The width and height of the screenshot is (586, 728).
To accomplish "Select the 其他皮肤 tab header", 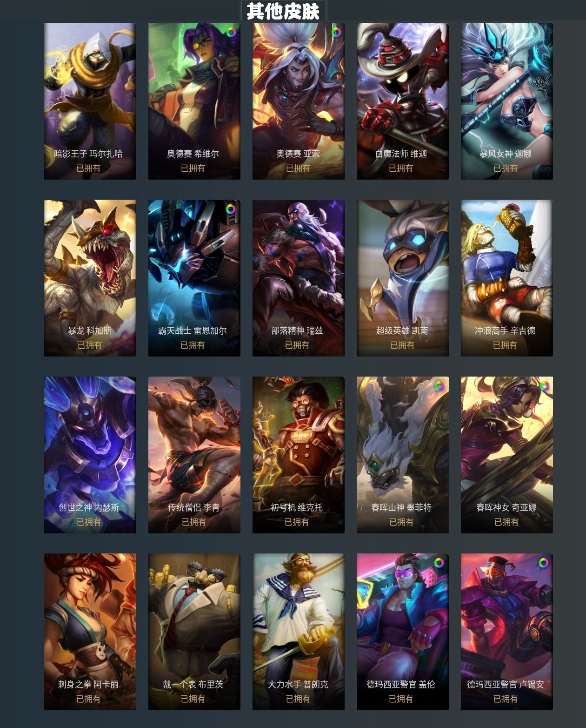I will click(283, 11).
